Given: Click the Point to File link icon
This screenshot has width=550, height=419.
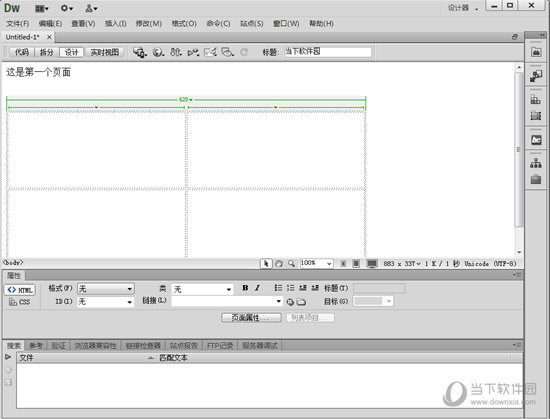Looking at the screenshot, I should tap(290, 302).
